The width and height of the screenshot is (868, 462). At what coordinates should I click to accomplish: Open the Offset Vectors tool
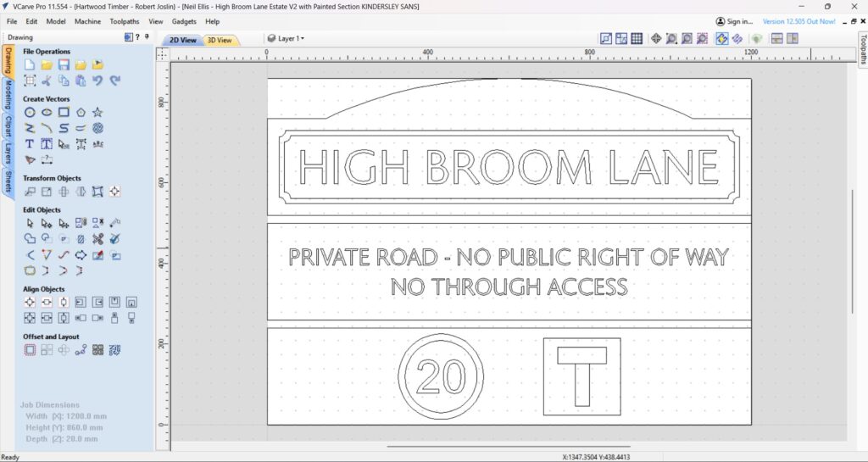pyautogui.click(x=30, y=349)
